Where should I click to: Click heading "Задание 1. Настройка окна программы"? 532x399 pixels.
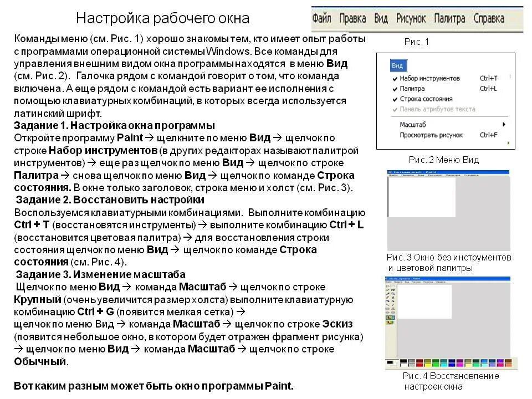(x=114, y=126)
